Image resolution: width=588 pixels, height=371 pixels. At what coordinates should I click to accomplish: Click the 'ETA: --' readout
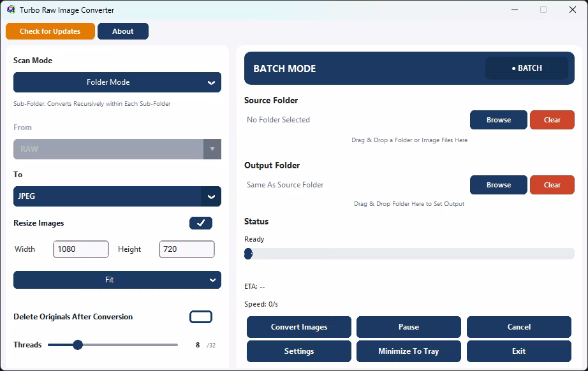click(x=254, y=286)
